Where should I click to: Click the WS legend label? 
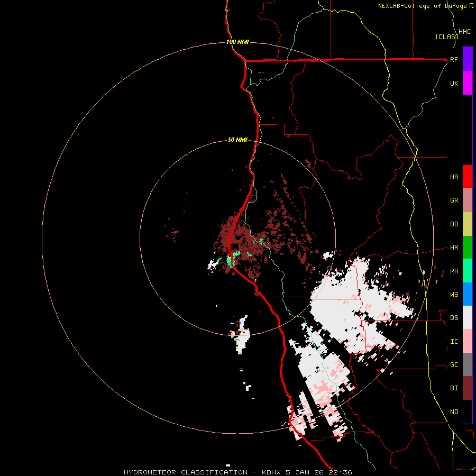[454, 294]
